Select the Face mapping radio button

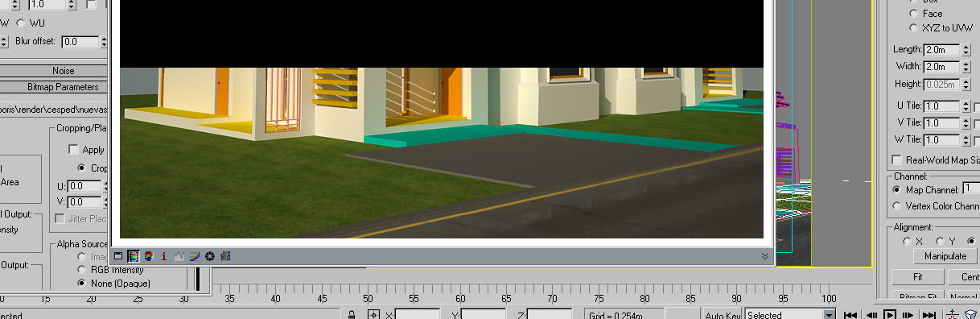coord(913,14)
